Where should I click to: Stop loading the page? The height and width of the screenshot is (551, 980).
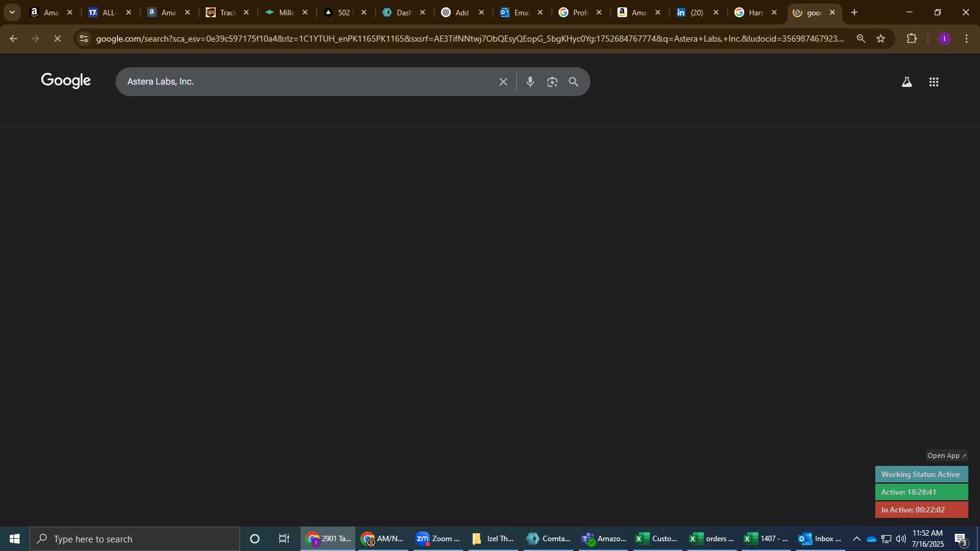(58, 39)
